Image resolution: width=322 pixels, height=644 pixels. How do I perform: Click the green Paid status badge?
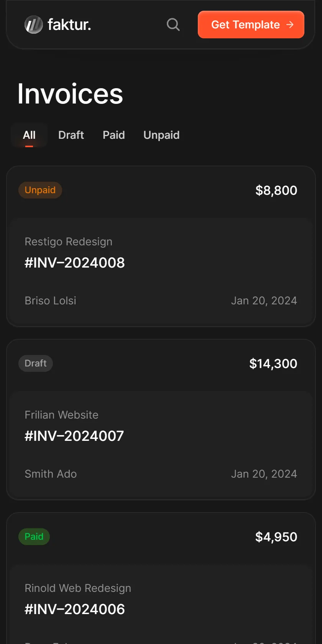coord(34,537)
